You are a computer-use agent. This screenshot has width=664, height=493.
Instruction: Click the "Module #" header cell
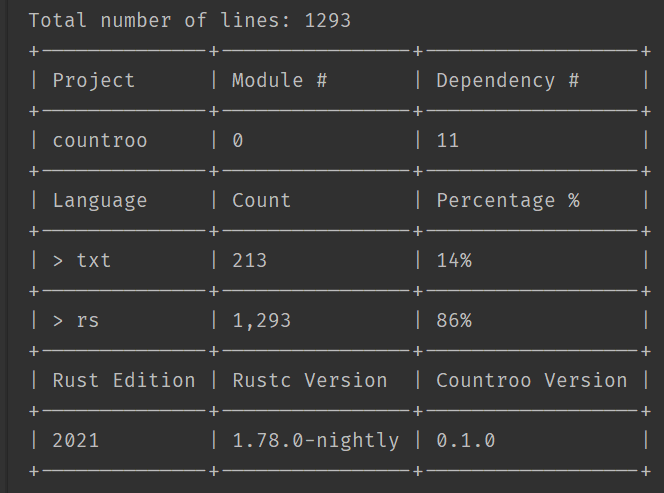(279, 80)
